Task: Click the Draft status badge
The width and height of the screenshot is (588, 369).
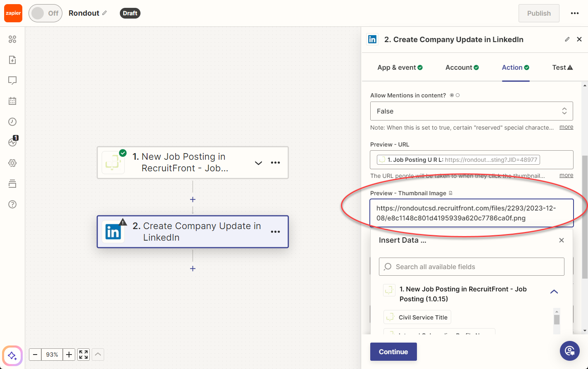Action: point(130,13)
